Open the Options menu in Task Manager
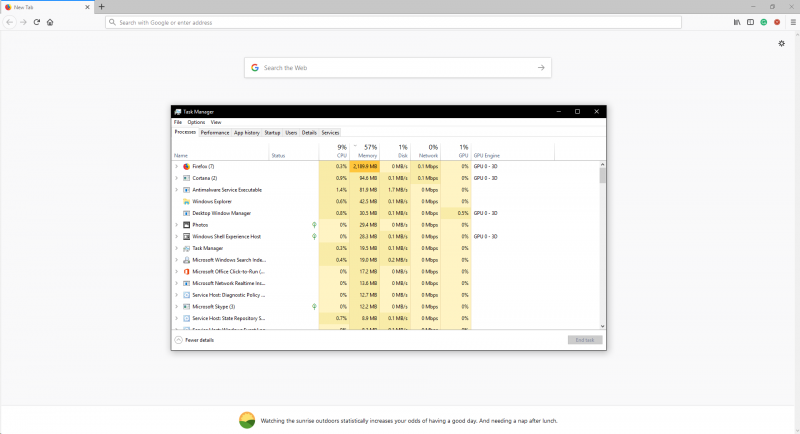800x434 pixels. click(x=196, y=122)
